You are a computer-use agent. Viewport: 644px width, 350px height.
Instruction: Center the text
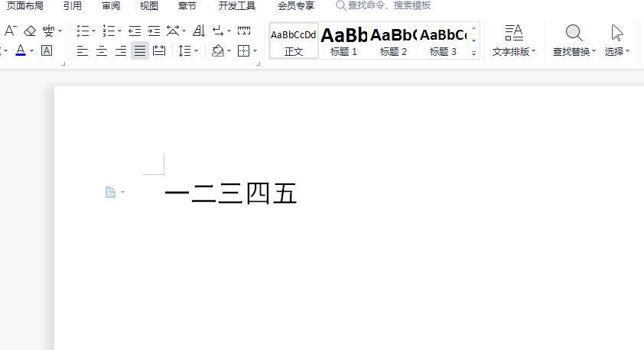pyautogui.click(x=102, y=51)
